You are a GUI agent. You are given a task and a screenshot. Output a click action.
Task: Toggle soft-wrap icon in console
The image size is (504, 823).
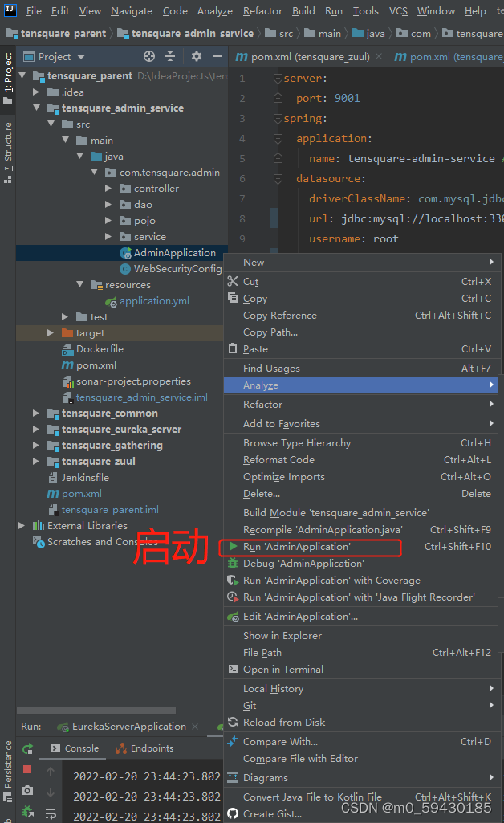(x=51, y=813)
